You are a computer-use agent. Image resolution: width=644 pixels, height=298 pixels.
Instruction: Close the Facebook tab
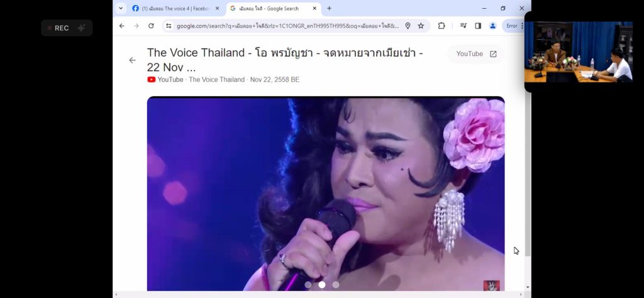pos(217,8)
